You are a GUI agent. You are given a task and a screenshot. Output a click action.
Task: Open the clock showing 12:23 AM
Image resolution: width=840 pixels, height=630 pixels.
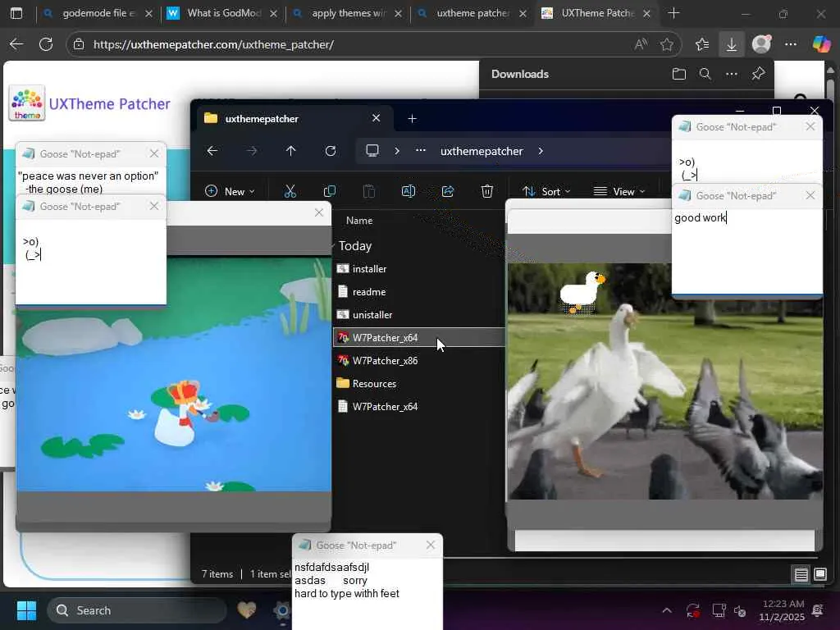(x=782, y=610)
